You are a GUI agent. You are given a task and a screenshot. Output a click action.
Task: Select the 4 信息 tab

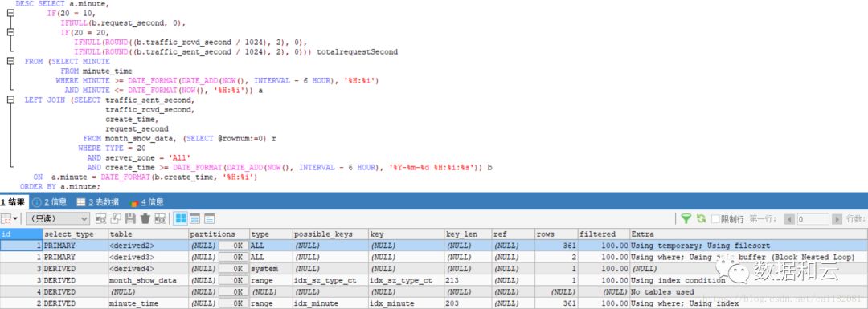point(147,202)
